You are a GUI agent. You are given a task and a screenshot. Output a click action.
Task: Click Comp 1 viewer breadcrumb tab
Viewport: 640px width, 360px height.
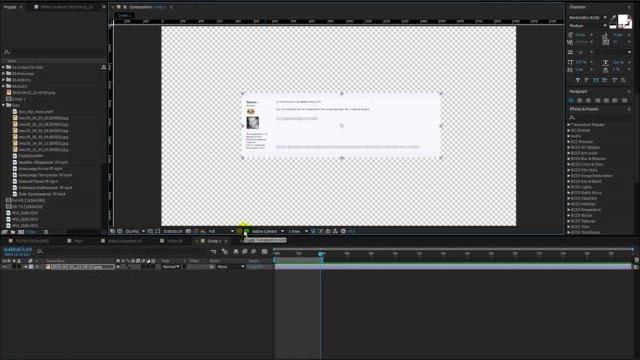(x=123, y=15)
